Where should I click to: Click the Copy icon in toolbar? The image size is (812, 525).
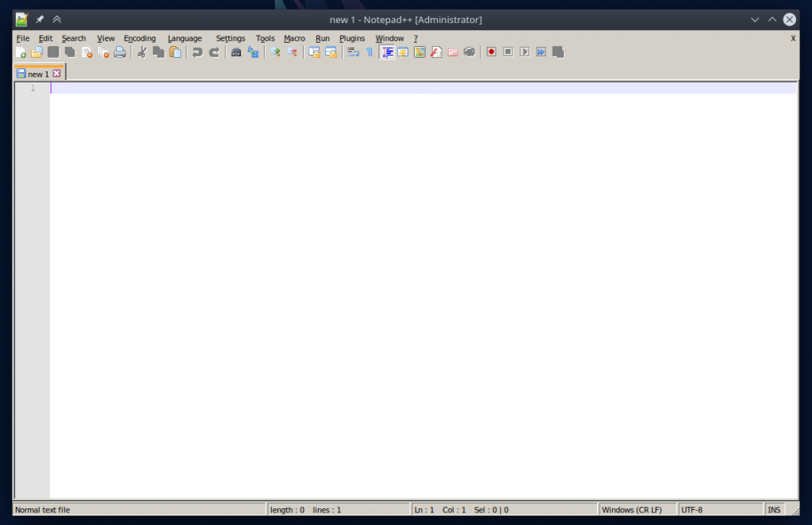tap(159, 52)
